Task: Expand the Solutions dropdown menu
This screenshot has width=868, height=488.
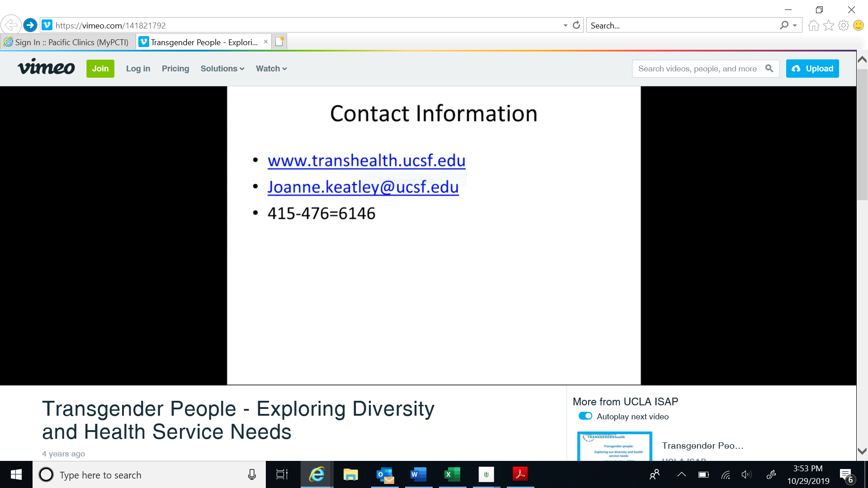Action: (x=222, y=69)
